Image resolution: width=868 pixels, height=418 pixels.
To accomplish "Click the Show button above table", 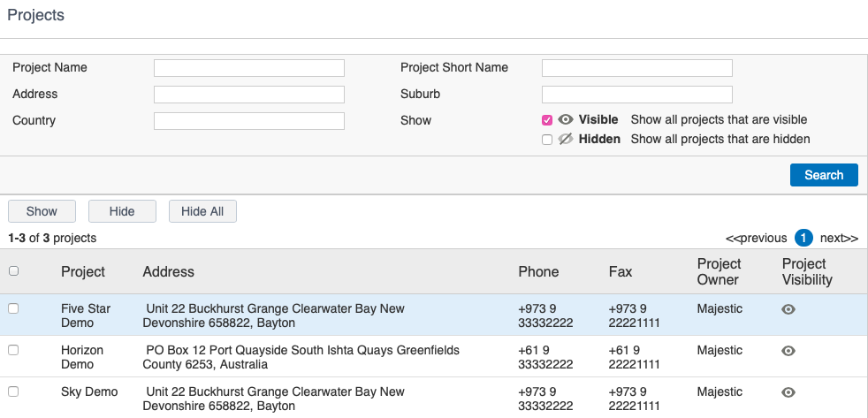I will click(x=42, y=211).
